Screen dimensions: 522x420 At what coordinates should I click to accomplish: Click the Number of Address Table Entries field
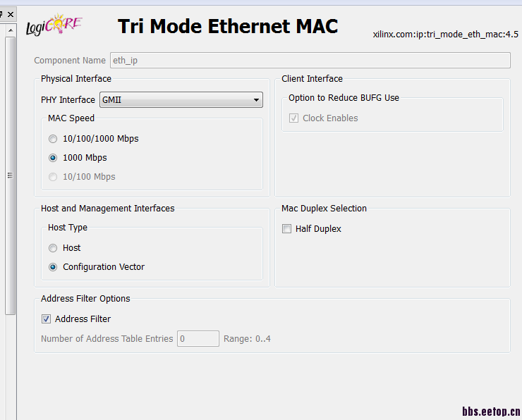[198, 338]
